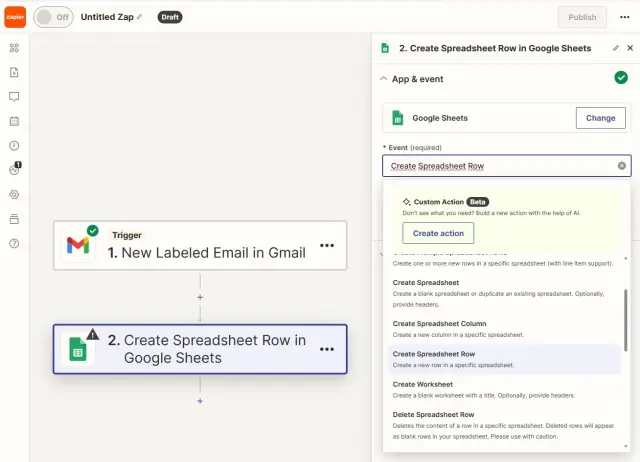The image size is (640, 462).
Task: Select Create Spreadsheet Column from event list
Action: (x=440, y=324)
